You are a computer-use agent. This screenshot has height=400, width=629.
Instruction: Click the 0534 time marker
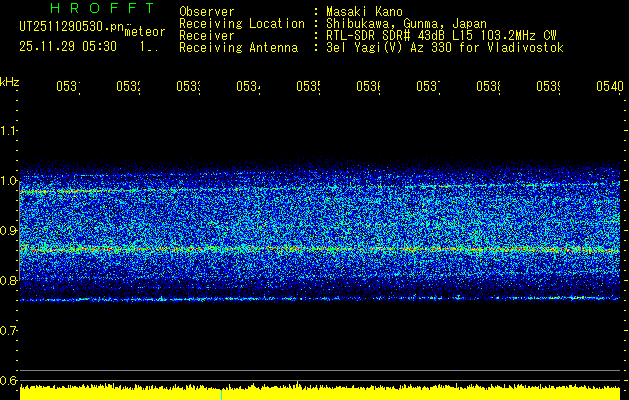pos(248,87)
